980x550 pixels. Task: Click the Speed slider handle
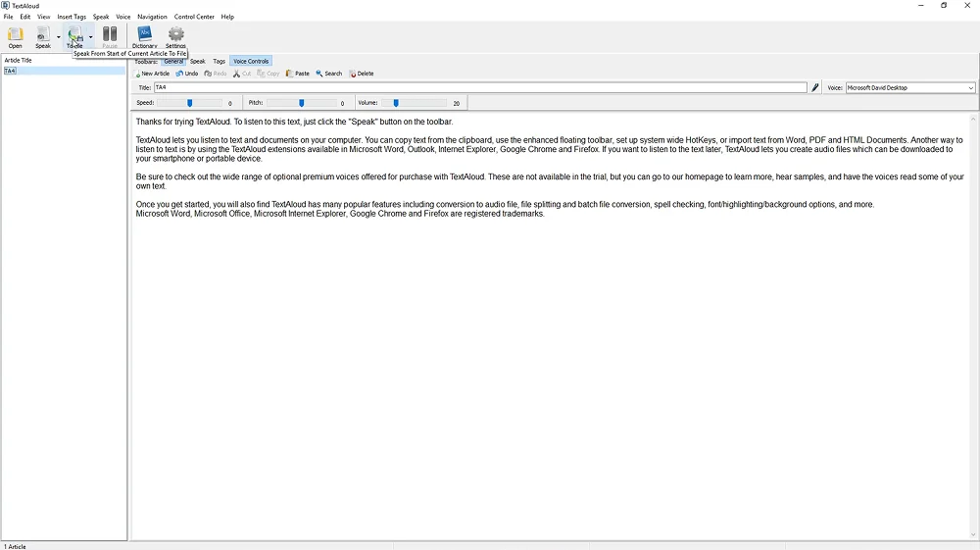pyautogui.click(x=190, y=103)
